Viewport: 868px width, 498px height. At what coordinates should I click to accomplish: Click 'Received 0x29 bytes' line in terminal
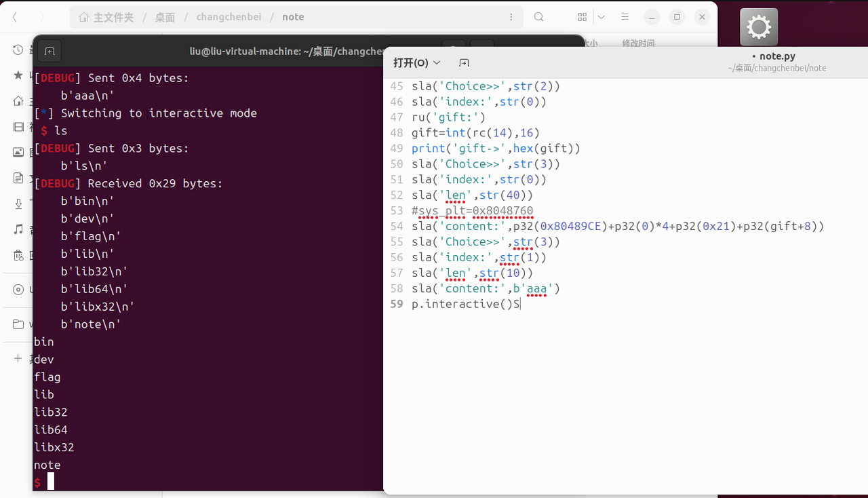coord(128,183)
